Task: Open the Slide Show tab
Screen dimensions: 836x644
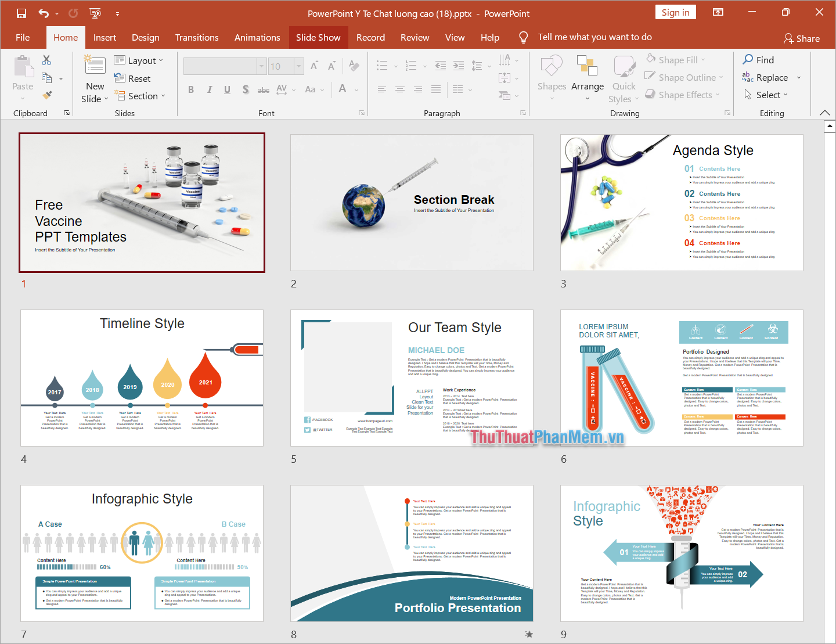Action: tap(318, 37)
